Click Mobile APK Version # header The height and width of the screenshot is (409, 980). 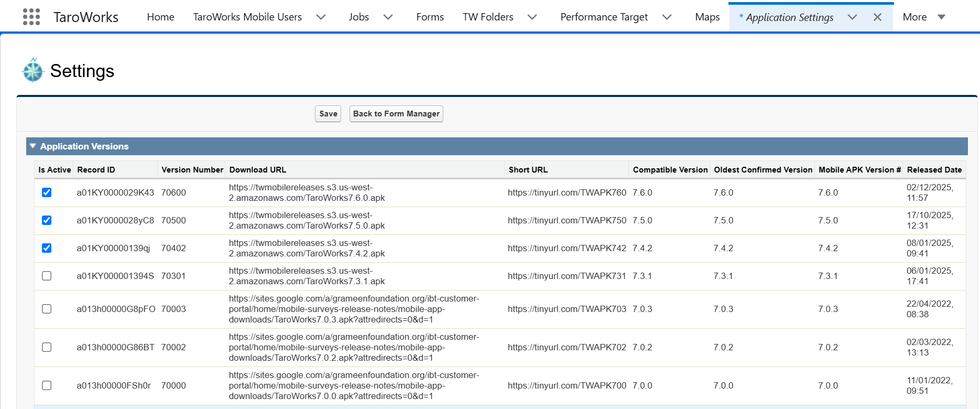coord(859,170)
